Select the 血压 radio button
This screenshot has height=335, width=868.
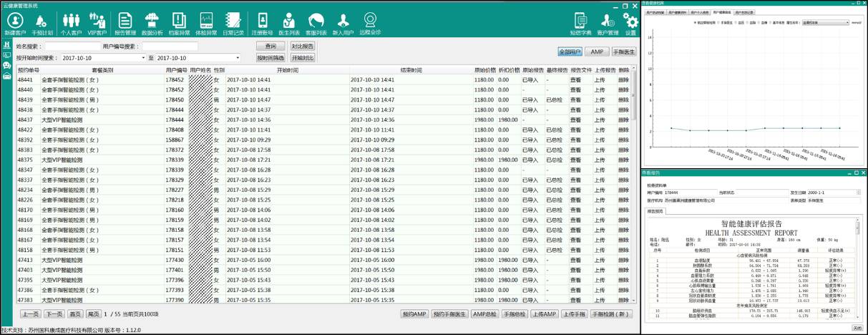(x=738, y=23)
